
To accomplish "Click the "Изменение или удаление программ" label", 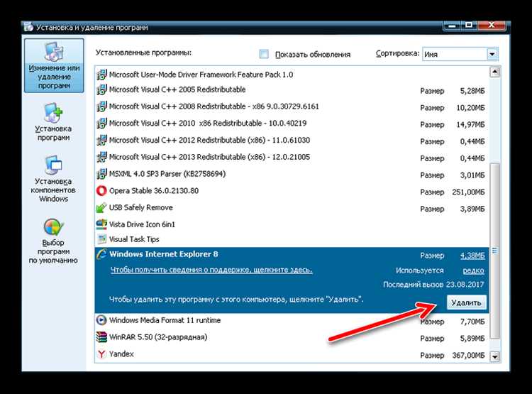I will 55,77.
